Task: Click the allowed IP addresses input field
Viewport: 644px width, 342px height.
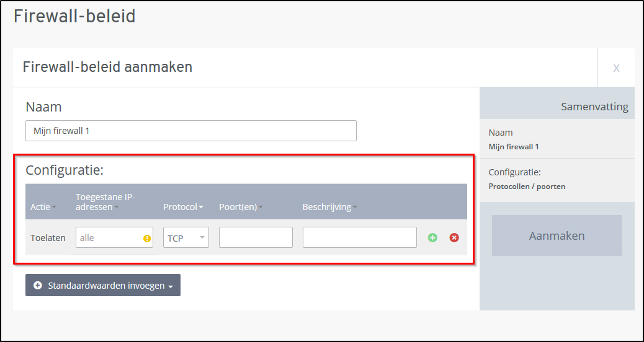Action: 109,237
